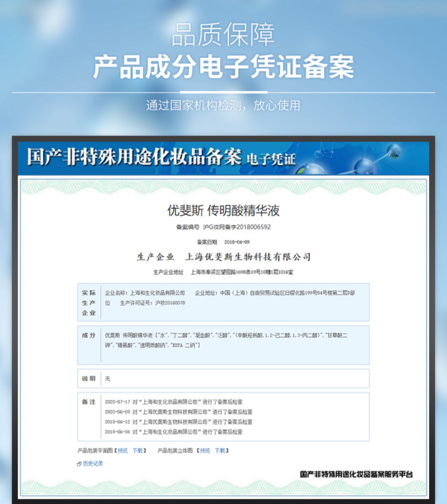Open the 历史记录 history link

tap(93, 463)
